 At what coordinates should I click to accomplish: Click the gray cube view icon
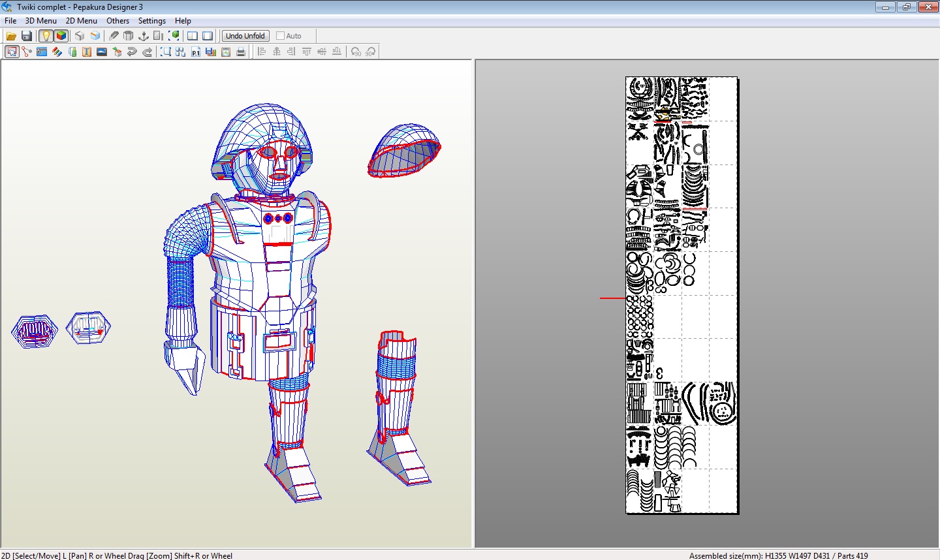[x=80, y=36]
